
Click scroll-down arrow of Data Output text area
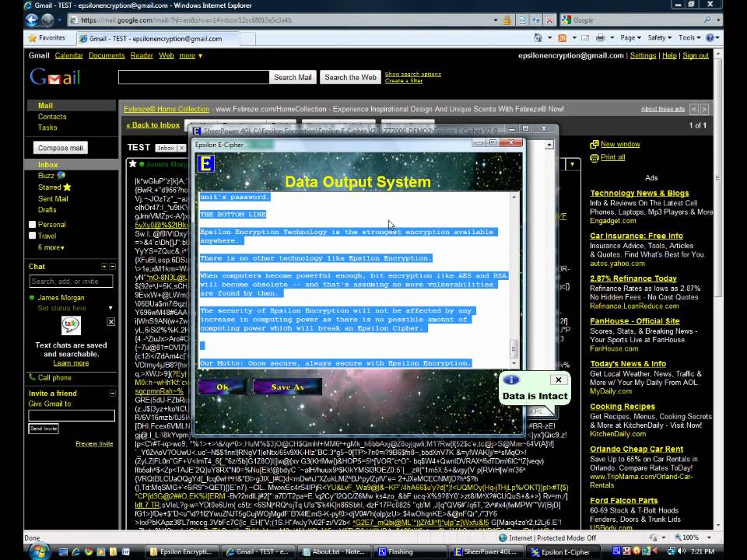point(514,364)
